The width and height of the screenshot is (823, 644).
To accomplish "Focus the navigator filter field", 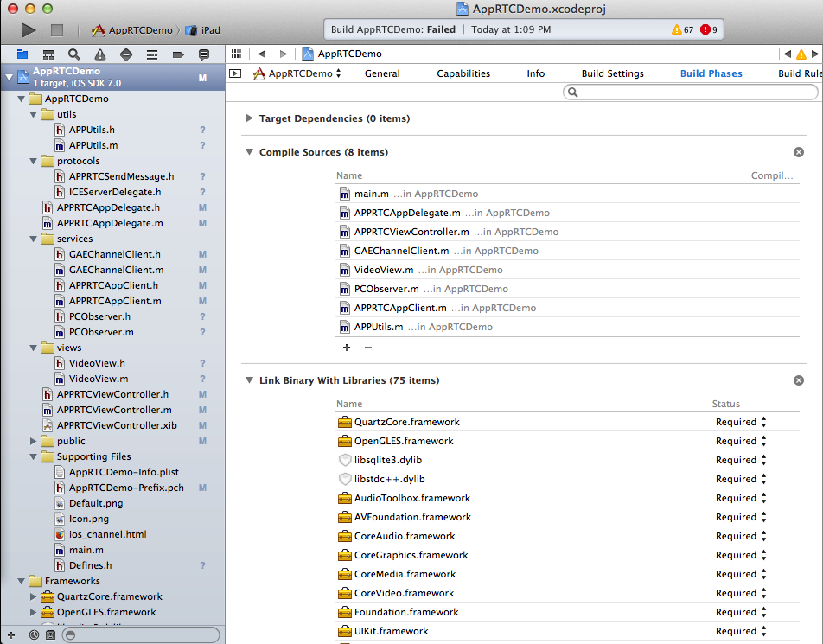I will 141,635.
